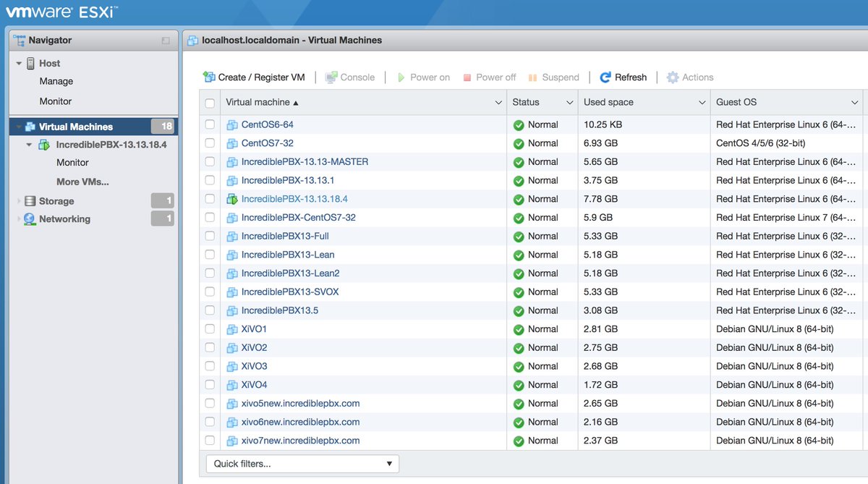The height and width of the screenshot is (484, 868).
Task: Click the Host icon in Navigator
Action: pyautogui.click(x=30, y=64)
